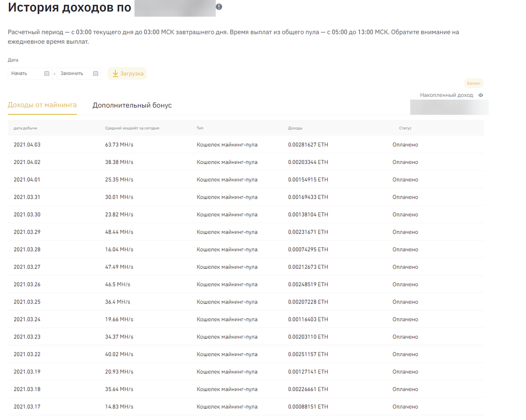Click the Статус column header

(x=405, y=128)
